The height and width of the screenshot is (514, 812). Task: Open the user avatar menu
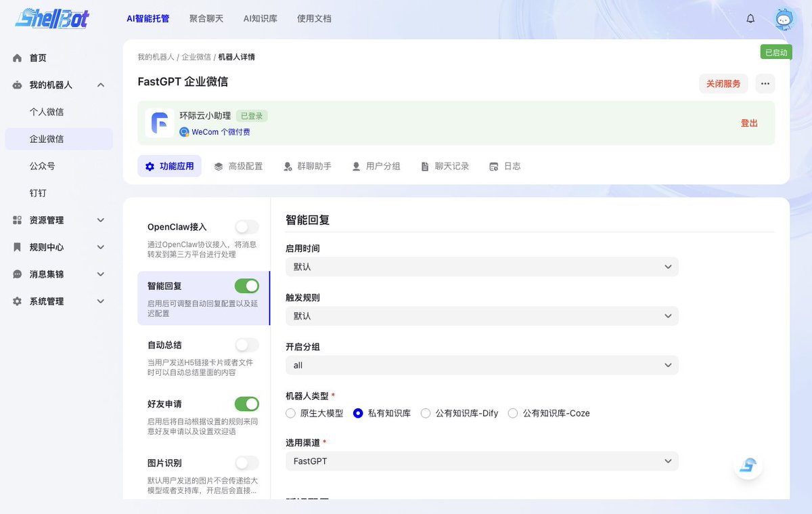(784, 19)
